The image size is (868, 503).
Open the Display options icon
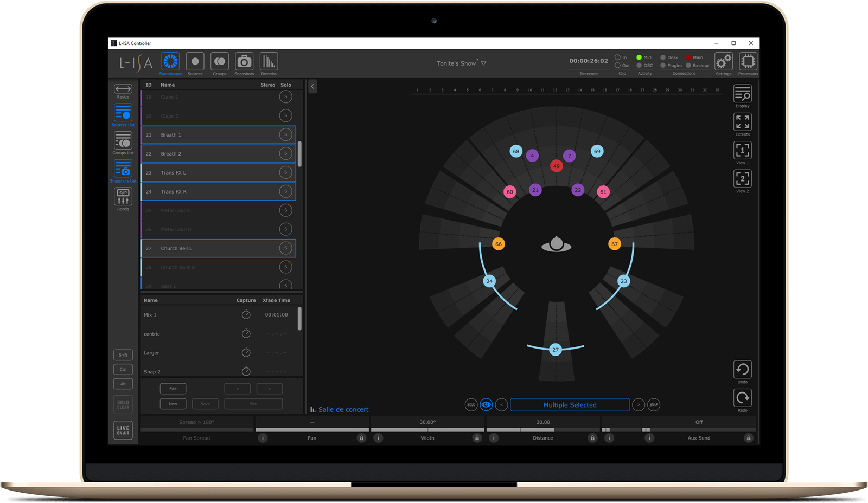coord(742,94)
